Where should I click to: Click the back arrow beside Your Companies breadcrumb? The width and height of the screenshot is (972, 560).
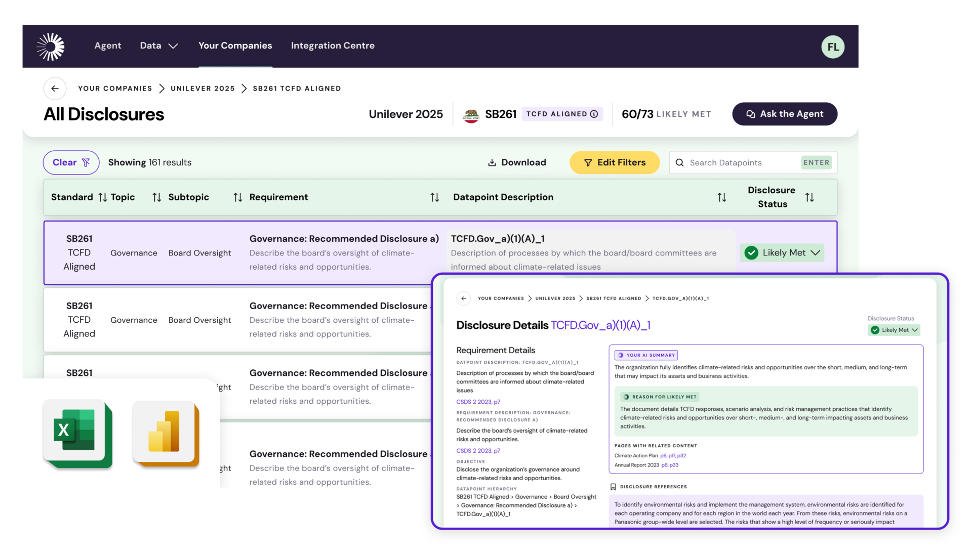(55, 89)
